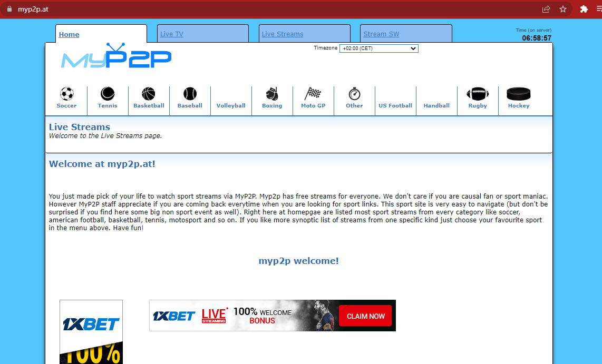Click the 1XBET live streaming banner

click(x=272, y=316)
